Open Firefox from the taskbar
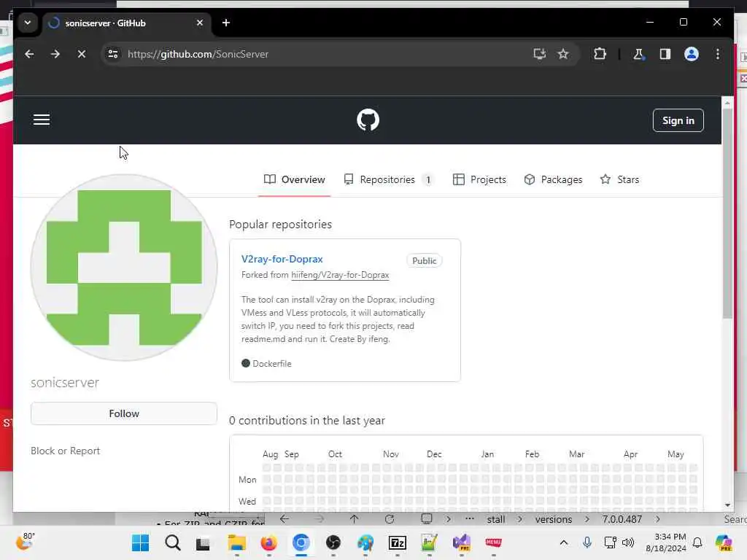 coord(268,542)
